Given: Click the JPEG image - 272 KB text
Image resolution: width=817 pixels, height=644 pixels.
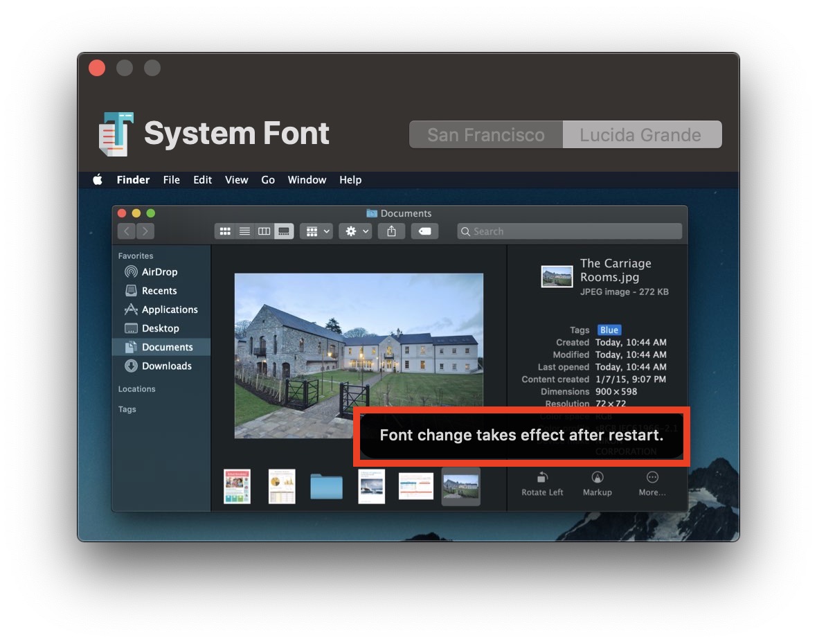Looking at the screenshot, I should 625,292.
